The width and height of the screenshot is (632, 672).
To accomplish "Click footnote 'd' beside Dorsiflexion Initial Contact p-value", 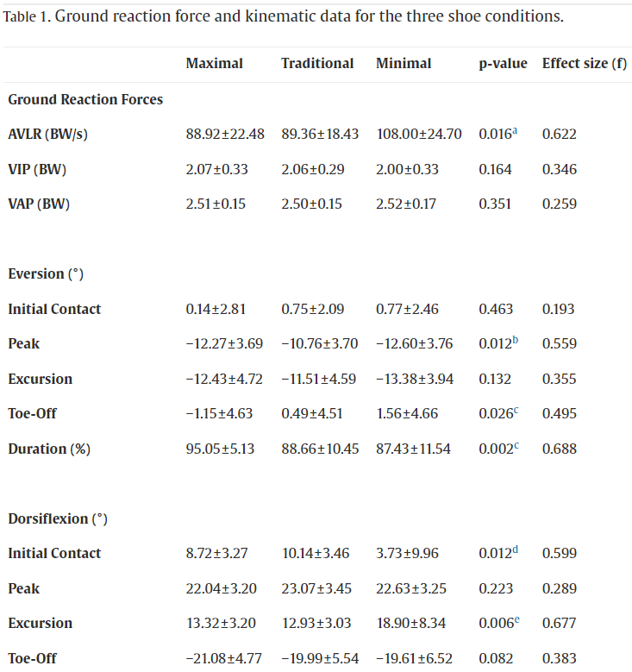I will (x=516, y=550).
